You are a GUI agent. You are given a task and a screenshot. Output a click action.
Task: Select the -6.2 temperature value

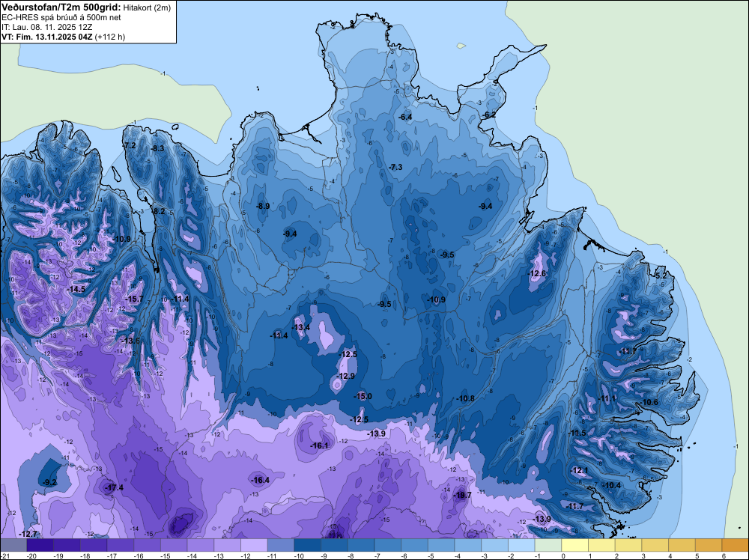[489, 115]
